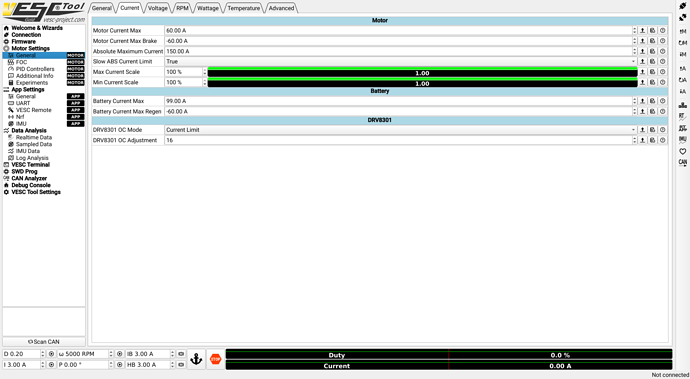This screenshot has height=379, width=690.
Task: Open the Connection page
Action: pos(26,35)
